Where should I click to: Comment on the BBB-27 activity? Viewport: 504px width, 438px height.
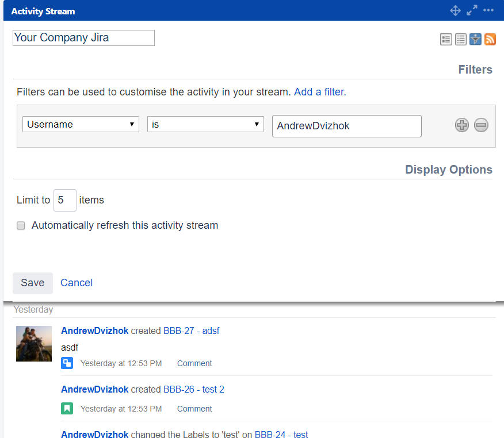[x=194, y=363]
